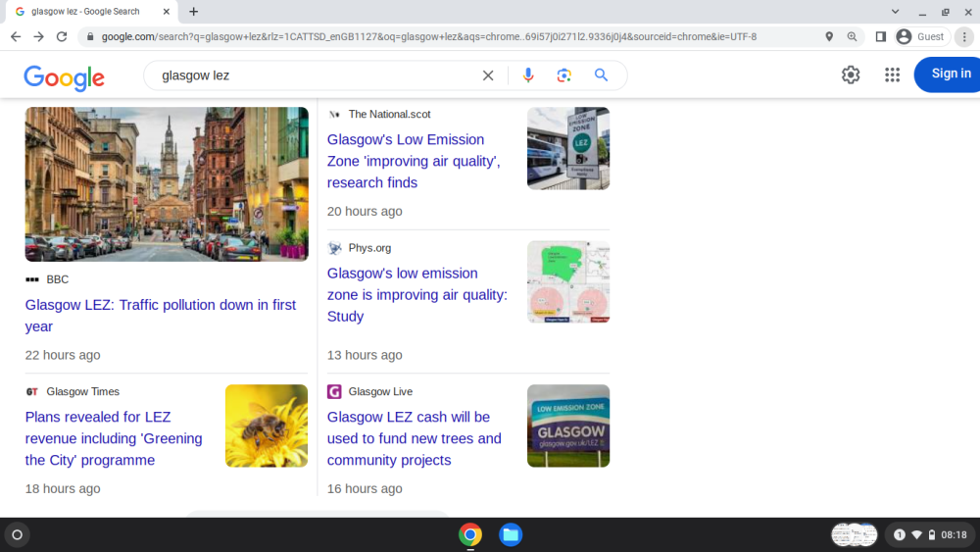Open the status tray showing 08:18
This screenshot has height=552, width=980.
click(x=931, y=535)
